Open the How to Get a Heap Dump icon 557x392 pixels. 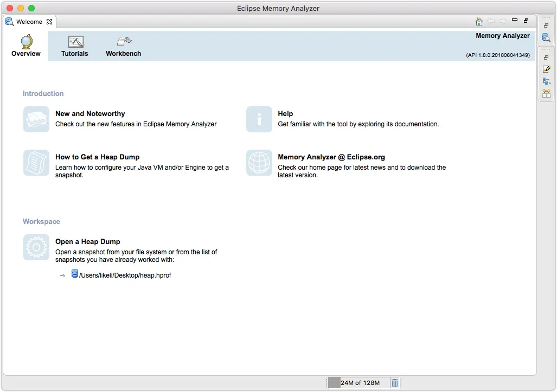tap(36, 163)
